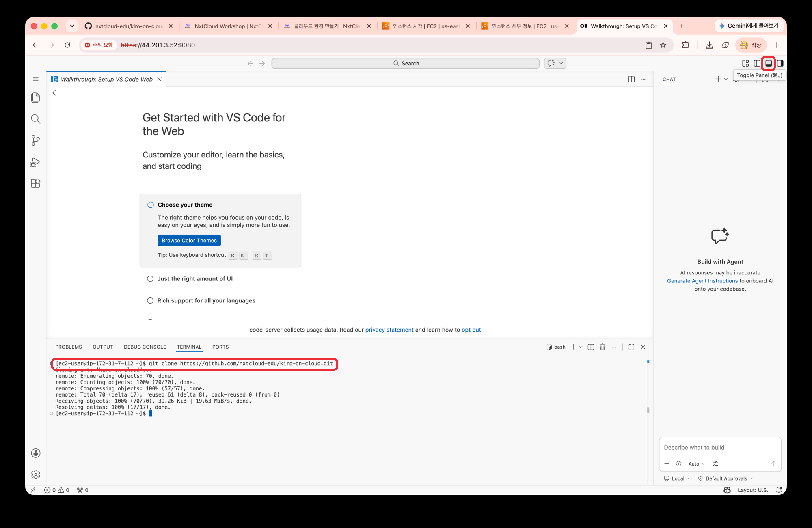Add context with the chat plus button
812x528 pixels.
(667, 464)
